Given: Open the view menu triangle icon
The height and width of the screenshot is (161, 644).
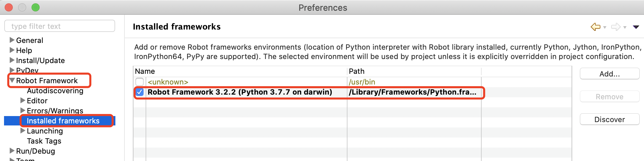Looking at the screenshot, I should 636,27.
